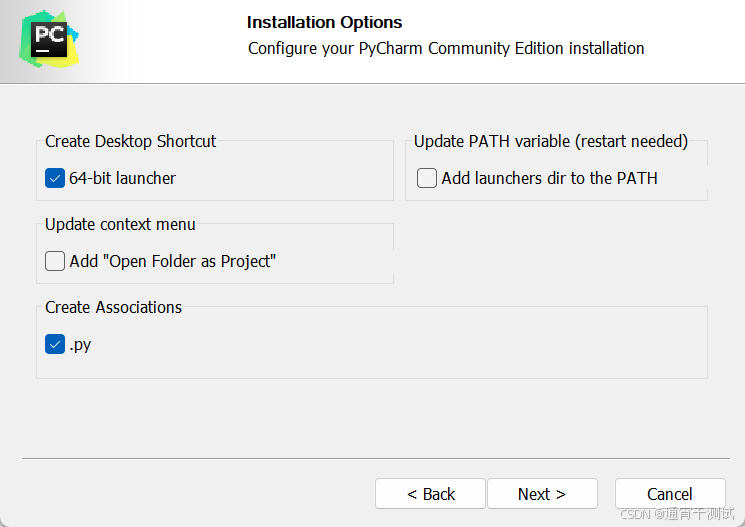Cancel the PyCharm installation

(x=670, y=494)
